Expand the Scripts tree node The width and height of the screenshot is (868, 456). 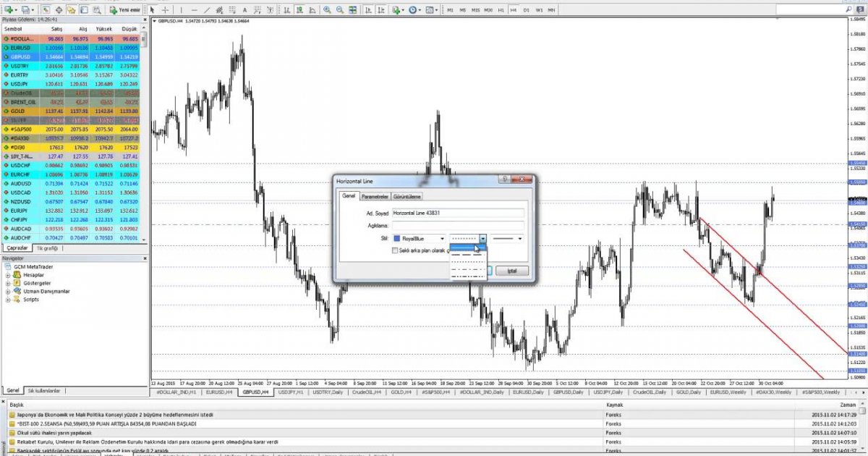(x=8, y=299)
